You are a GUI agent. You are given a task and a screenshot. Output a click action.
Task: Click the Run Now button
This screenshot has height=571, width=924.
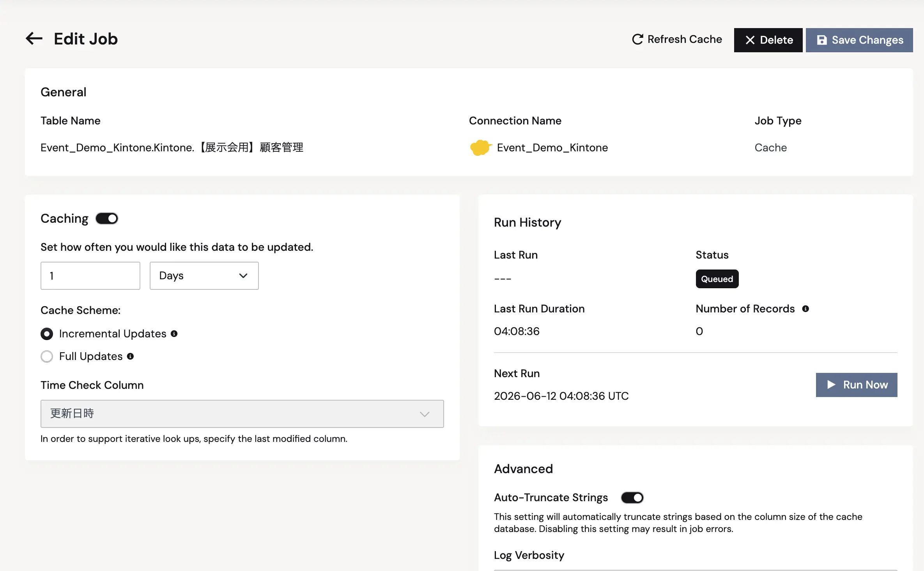tap(857, 385)
